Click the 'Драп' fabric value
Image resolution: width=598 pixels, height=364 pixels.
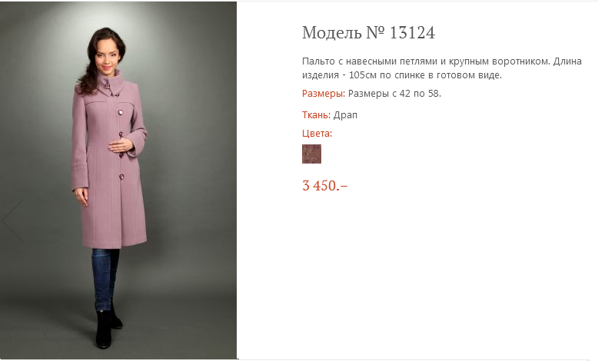(x=346, y=115)
